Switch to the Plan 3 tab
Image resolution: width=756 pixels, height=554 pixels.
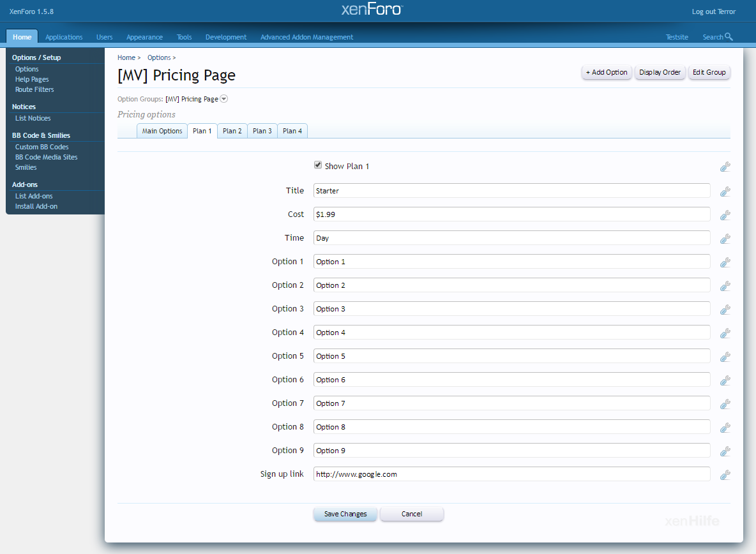pos(262,131)
